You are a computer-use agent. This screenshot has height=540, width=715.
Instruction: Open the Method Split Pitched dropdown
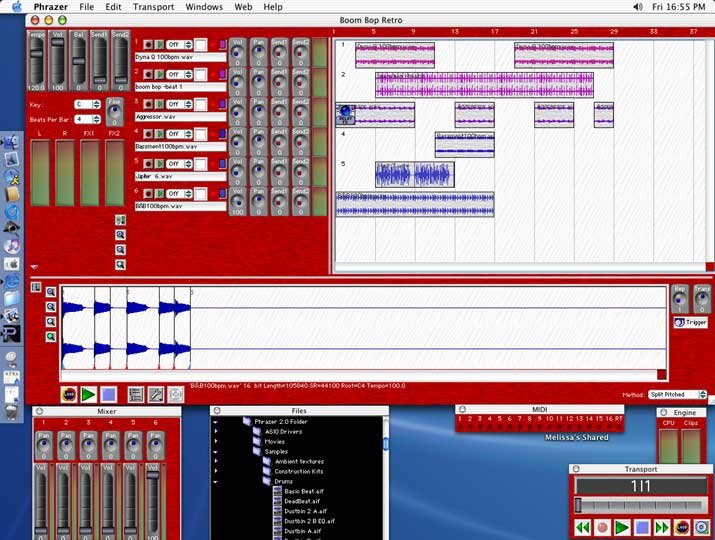[678, 395]
